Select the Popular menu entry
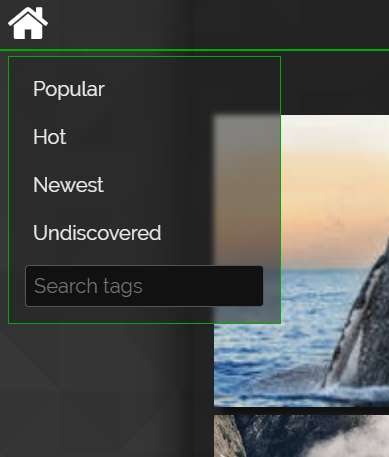389x457 pixels. 69,89
